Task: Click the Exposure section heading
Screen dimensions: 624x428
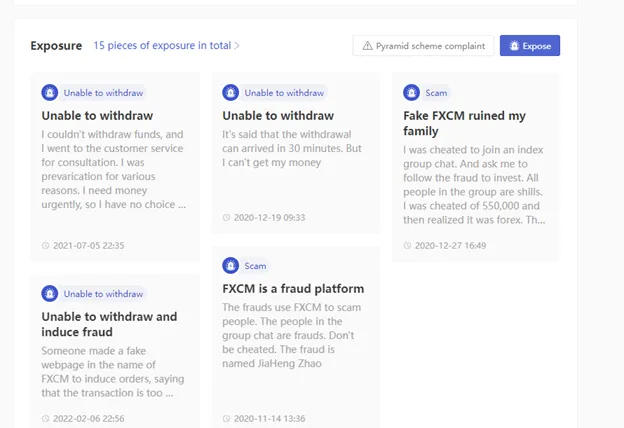Action: [56, 45]
